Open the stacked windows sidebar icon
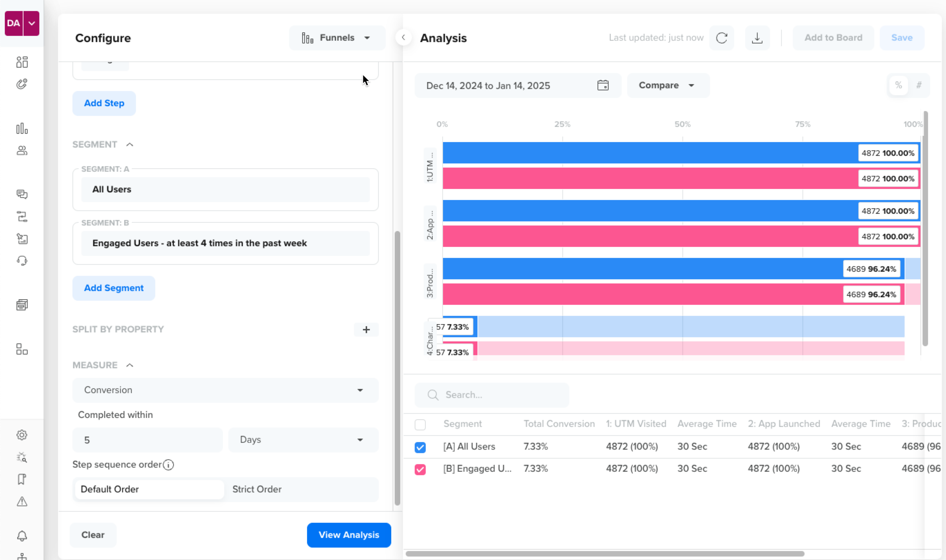The image size is (946, 560). (x=22, y=305)
